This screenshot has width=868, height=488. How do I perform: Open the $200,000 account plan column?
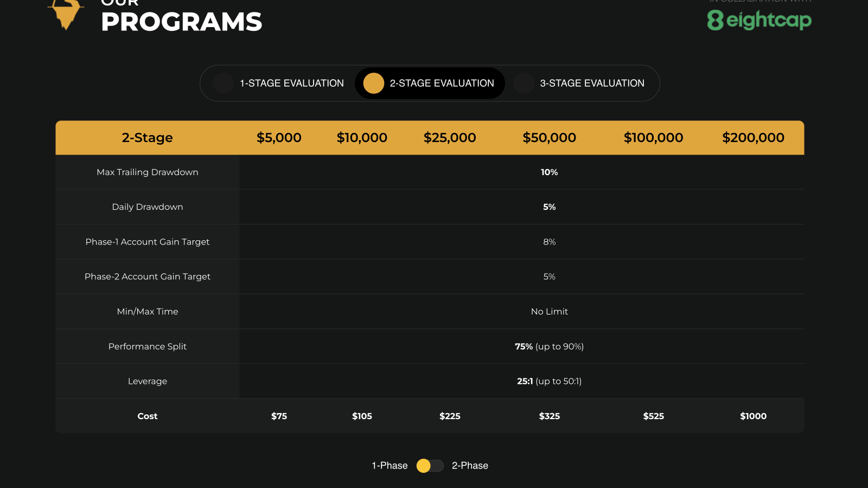[754, 137]
